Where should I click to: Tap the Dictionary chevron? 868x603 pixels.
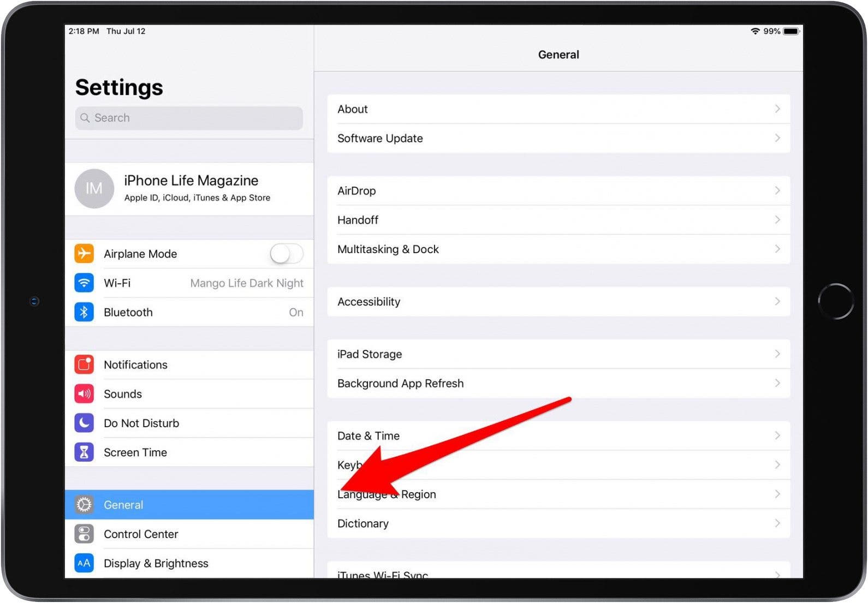777,523
